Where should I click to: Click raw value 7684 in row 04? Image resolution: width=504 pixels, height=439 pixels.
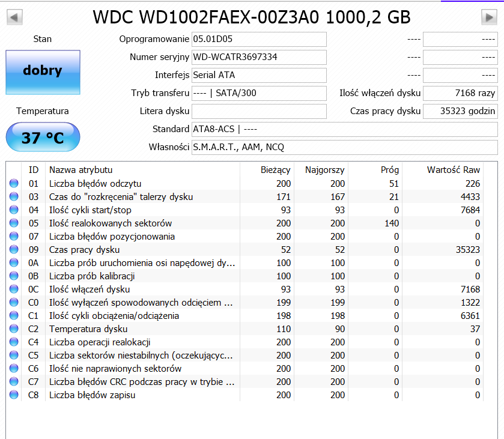click(x=470, y=210)
